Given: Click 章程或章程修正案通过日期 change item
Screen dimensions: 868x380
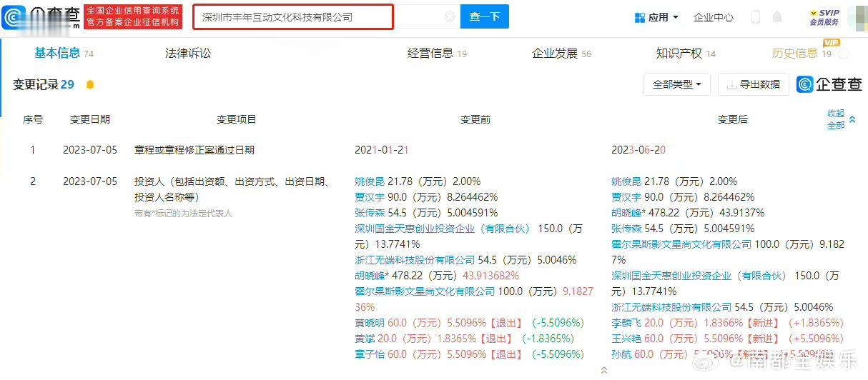Looking at the screenshot, I should (x=194, y=150).
